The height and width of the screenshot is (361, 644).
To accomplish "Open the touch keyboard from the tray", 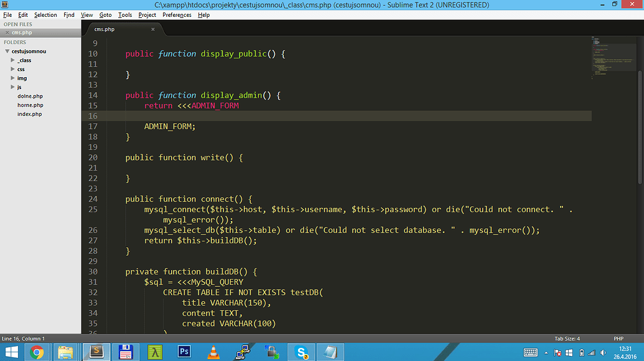I will 530,352.
